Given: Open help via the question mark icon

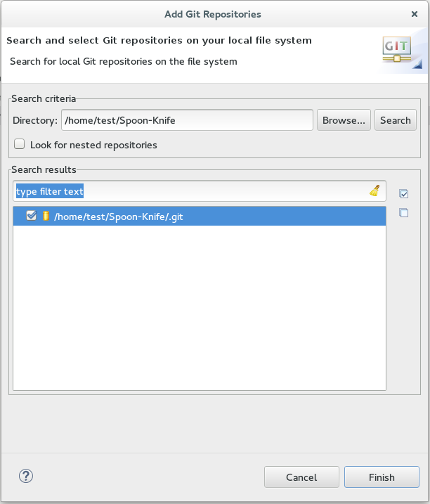Looking at the screenshot, I should click(26, 476).
